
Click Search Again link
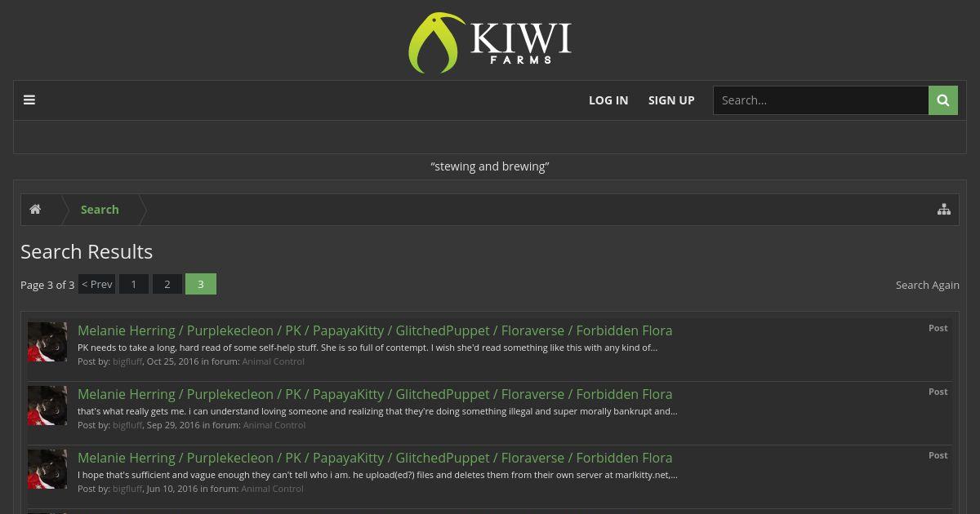tap(928, 285)
